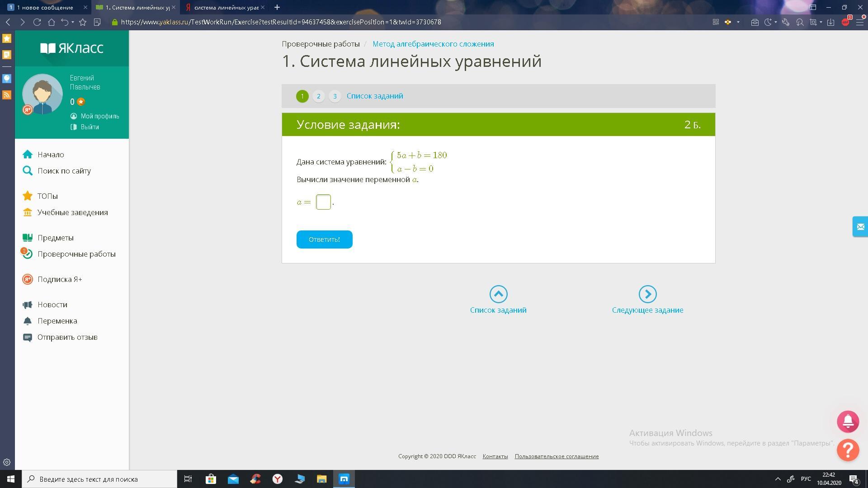Click the orange question mark help icon
868x488 pixels.
tap(848, 450)
